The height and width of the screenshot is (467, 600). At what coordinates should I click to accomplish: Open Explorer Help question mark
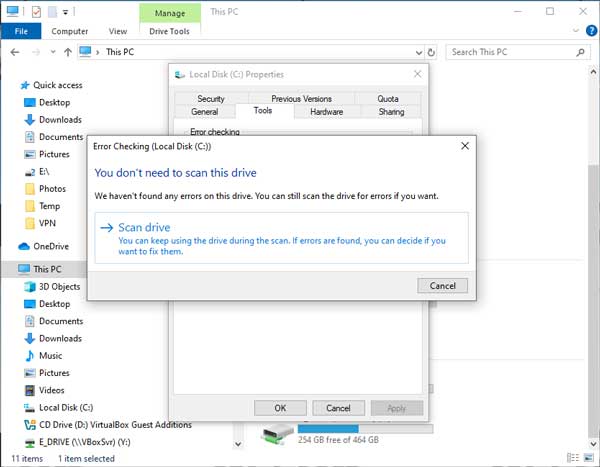(592, 30)
